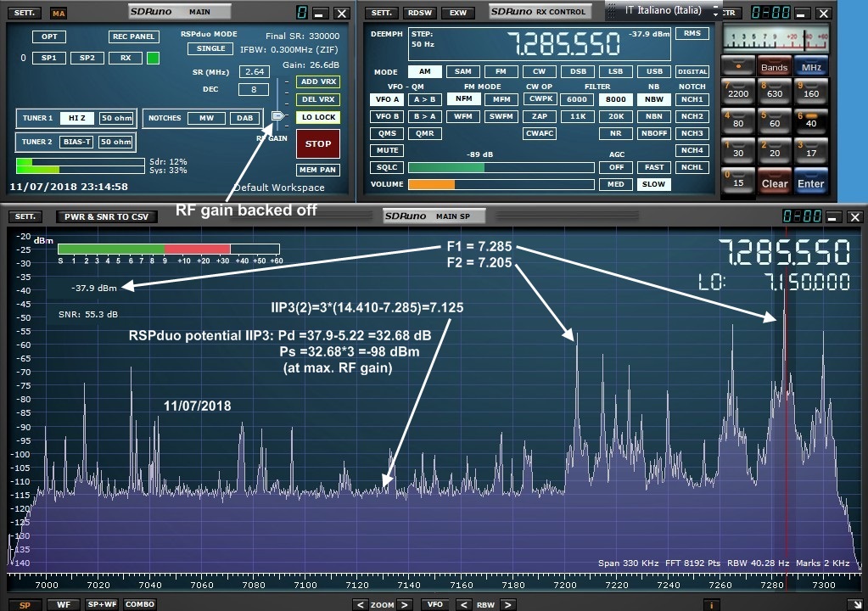This screenshot has width=868, height=611.
Task: Enable NBW noise blanker
Action: pyautogui.click(x=654, y=99)
